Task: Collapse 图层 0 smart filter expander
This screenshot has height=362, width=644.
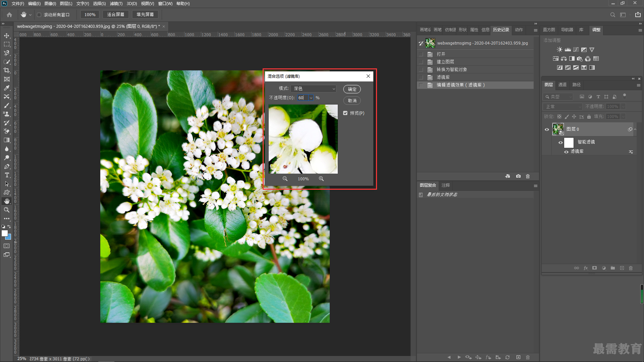Action: 635,129
